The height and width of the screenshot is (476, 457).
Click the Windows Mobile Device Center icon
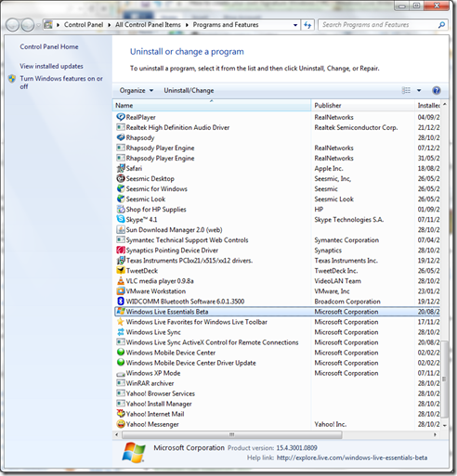pyautogui.click(x=121, y=353)
